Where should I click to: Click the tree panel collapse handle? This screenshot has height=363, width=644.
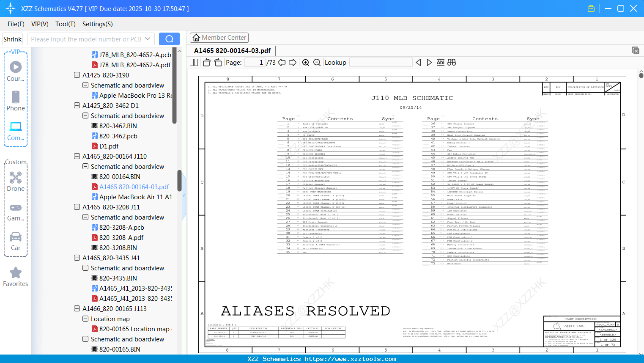coord(184,196)
